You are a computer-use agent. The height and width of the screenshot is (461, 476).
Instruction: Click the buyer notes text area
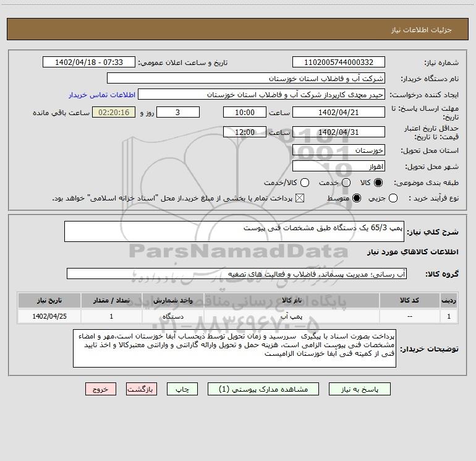pyautogui.click(x=234, y=348)
